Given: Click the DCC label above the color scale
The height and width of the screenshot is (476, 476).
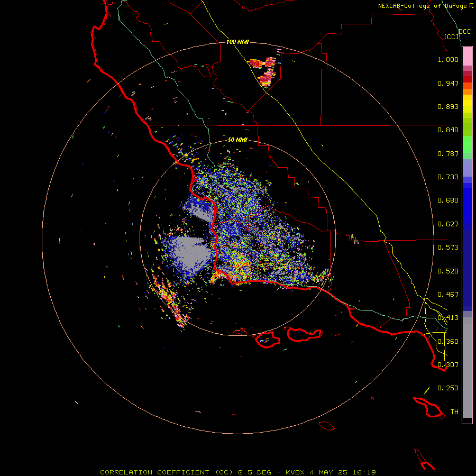Looking at the screenshot, I should point(464,32).
